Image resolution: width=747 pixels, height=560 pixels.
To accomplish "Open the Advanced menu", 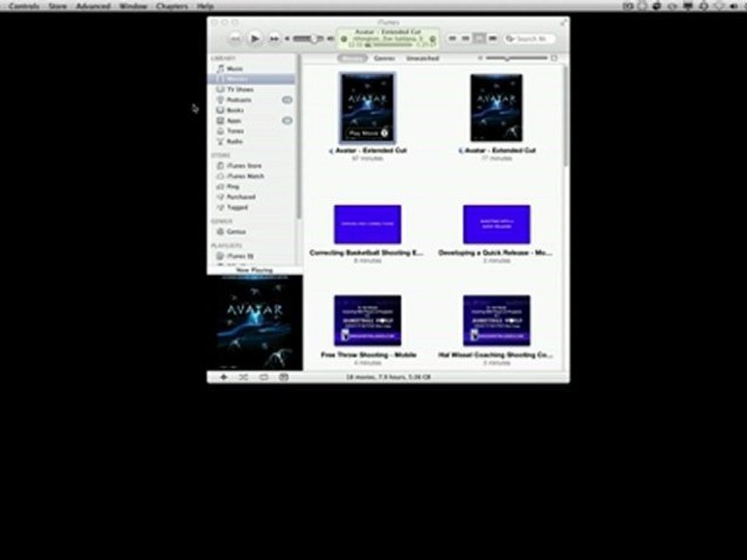I will pos(93,5).
